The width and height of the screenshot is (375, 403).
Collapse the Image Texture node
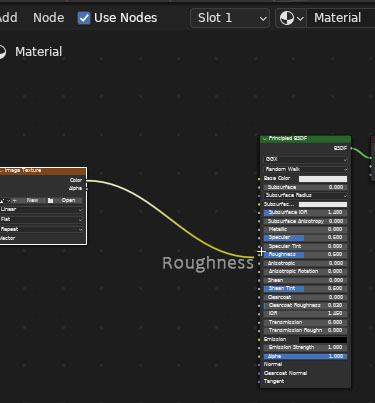(1, 171)
